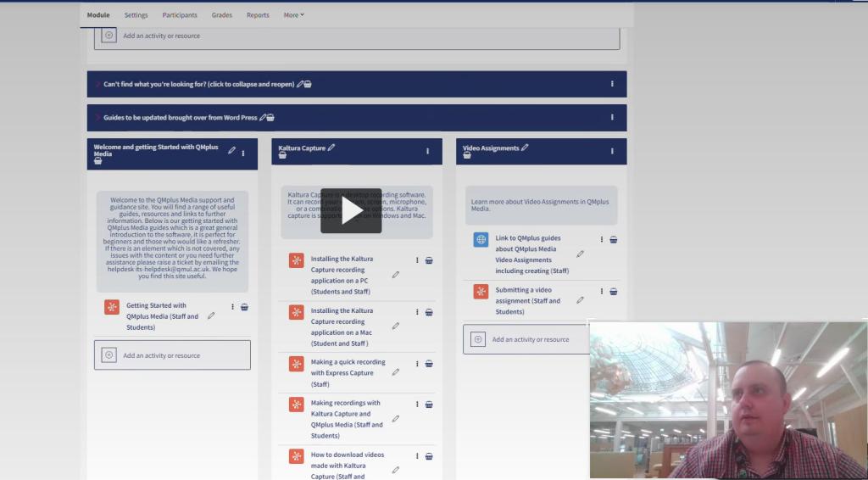Edit title of PC installation activity
This screenshot has width=868, height=480.
(395, 275)
